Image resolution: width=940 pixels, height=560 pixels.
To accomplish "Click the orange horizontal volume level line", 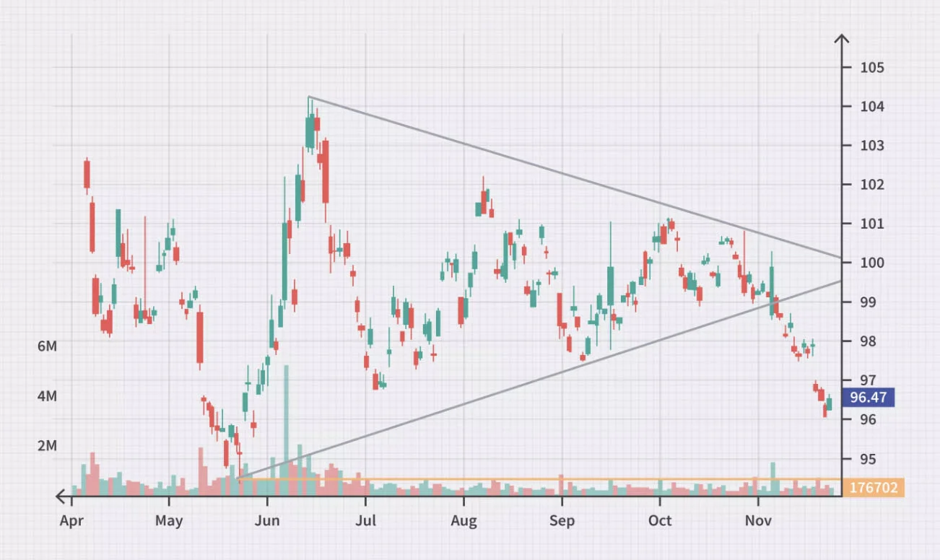I will pos(540,479).
